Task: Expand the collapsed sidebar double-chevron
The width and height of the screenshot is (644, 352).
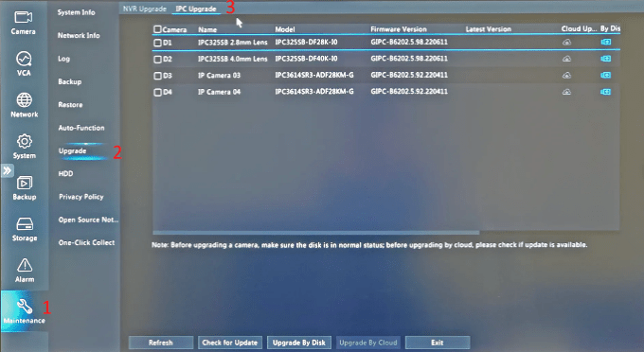Action: click(8, 170)
